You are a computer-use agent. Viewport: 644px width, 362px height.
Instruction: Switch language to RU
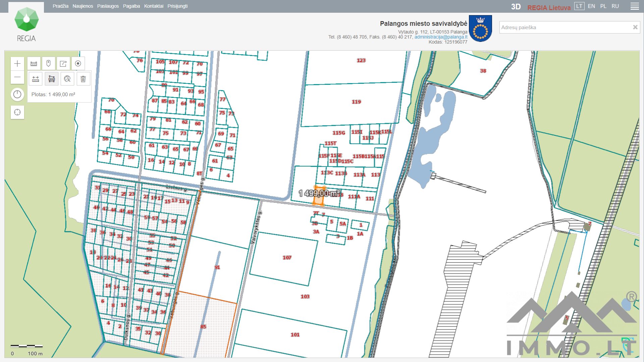pos(615,6)
